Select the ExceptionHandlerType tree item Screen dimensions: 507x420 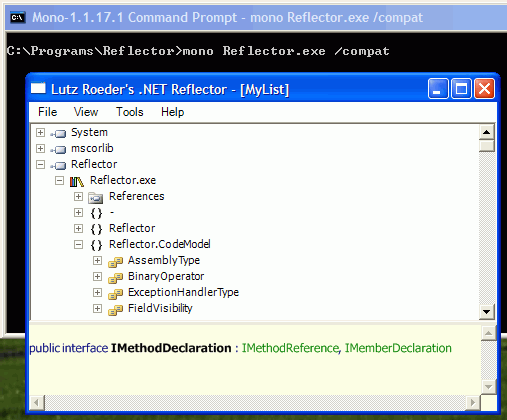coord(183,292)
